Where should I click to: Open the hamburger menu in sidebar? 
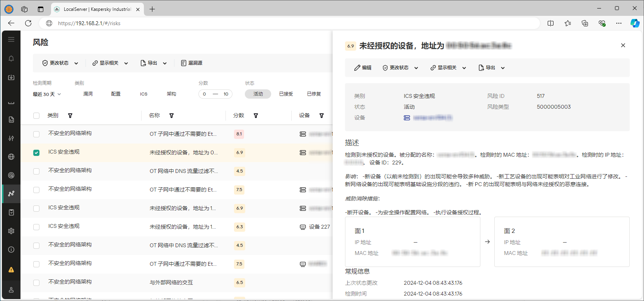(11, 39)
